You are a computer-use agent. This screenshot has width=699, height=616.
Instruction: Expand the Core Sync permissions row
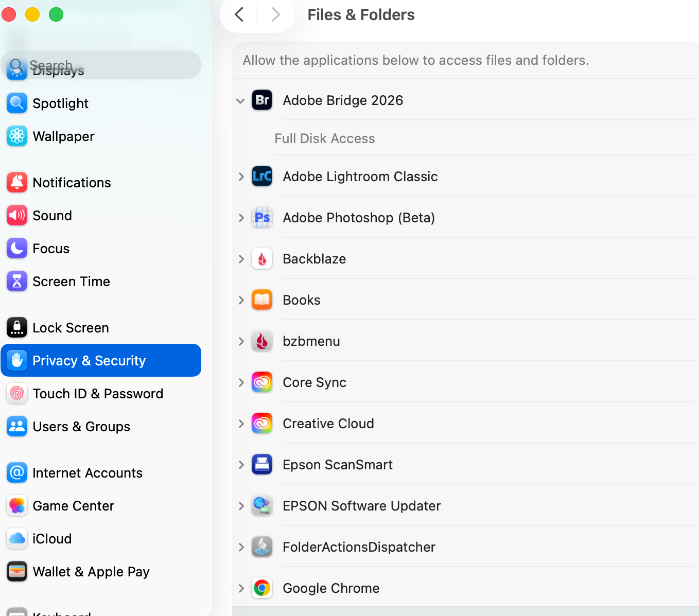(241, 382)
